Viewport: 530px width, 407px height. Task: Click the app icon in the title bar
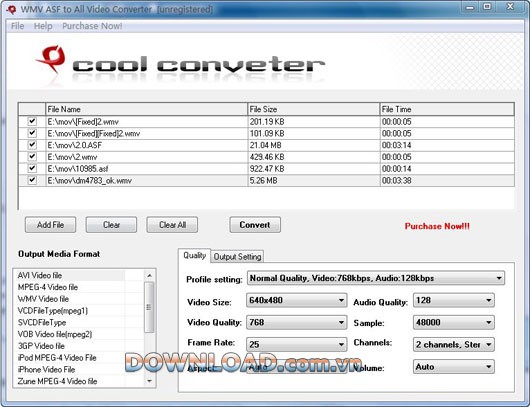click(11, 10)
